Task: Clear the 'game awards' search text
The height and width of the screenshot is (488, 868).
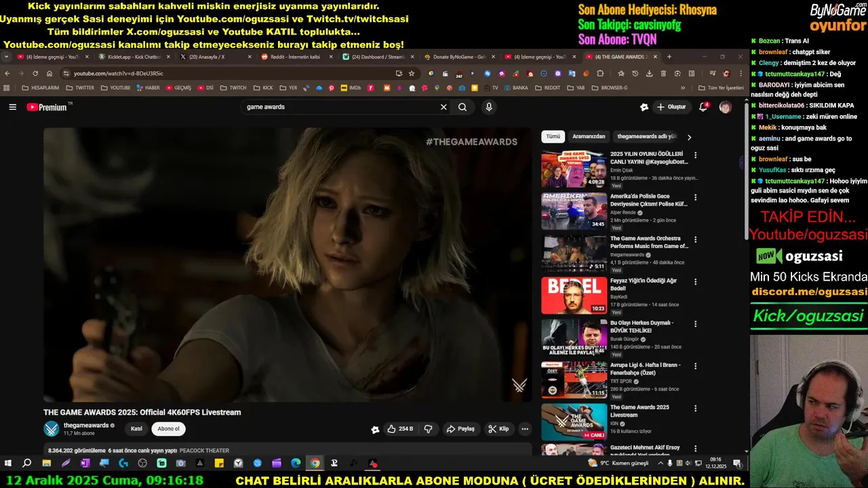Action: (x=443, y=107)
